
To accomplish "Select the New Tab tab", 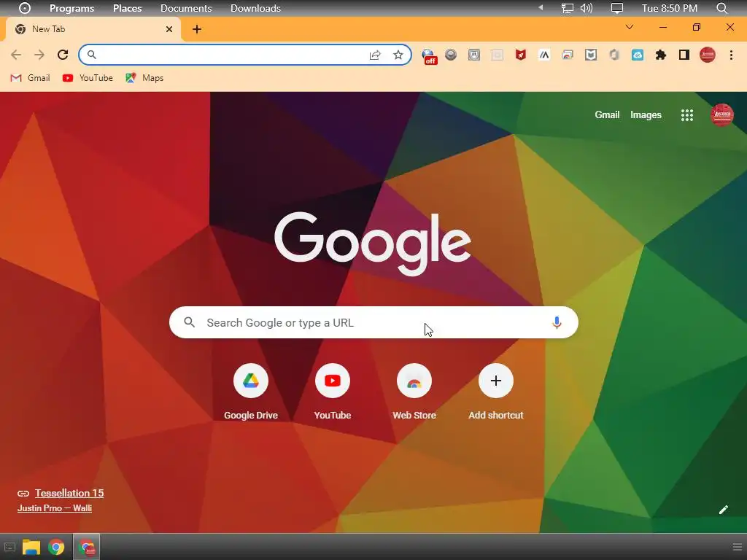I will (93, 29).
